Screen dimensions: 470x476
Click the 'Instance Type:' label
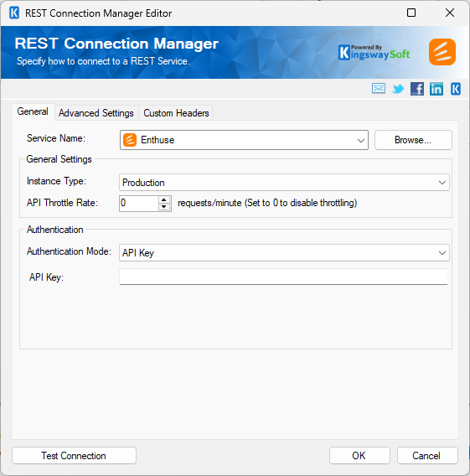pyautogui.click(x=56, y=181)
